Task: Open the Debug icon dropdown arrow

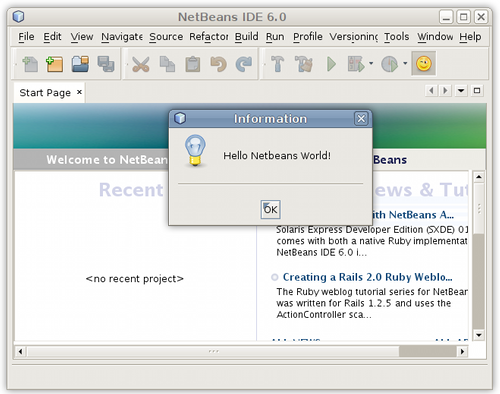Action: click(x=371, y=63)
